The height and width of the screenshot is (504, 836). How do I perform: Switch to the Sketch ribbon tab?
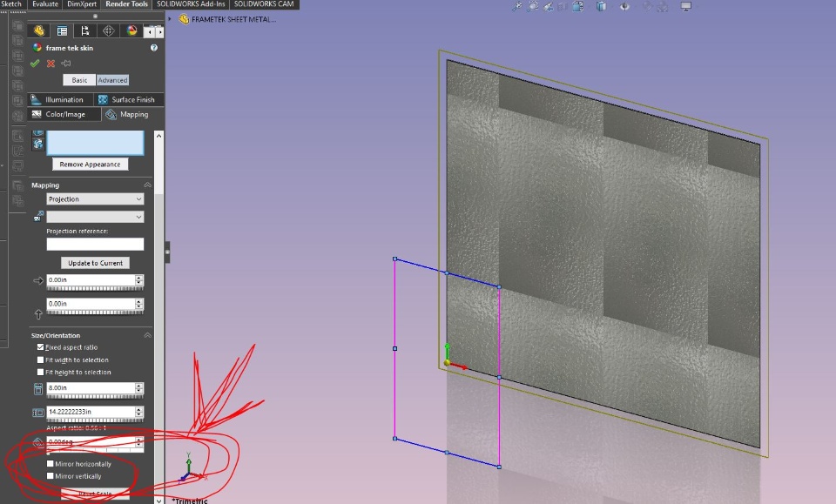click(11, 3)
